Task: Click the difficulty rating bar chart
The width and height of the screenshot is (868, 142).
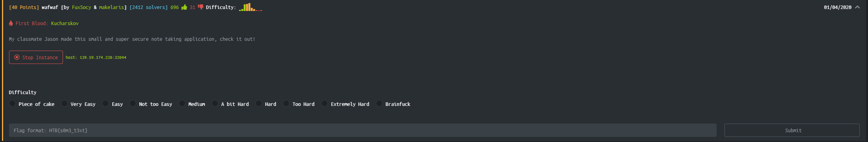Action: point(250,7)
